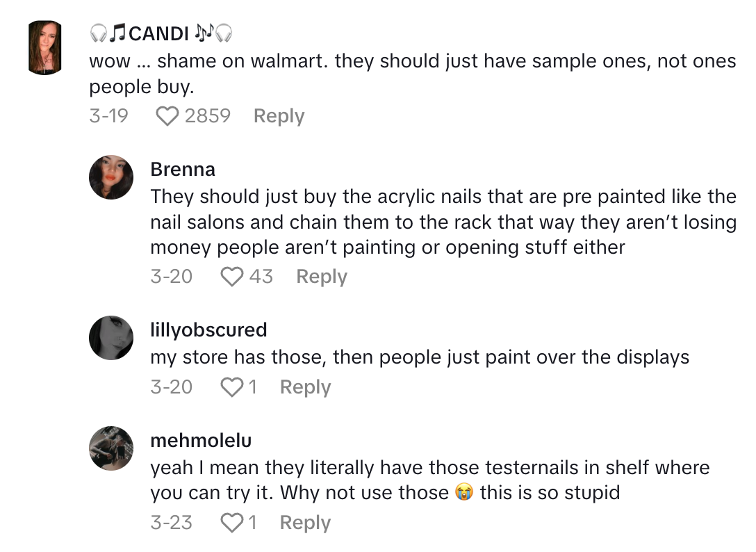Select the mehmolelu username
The image size is (756, 552).
point(201,441)
